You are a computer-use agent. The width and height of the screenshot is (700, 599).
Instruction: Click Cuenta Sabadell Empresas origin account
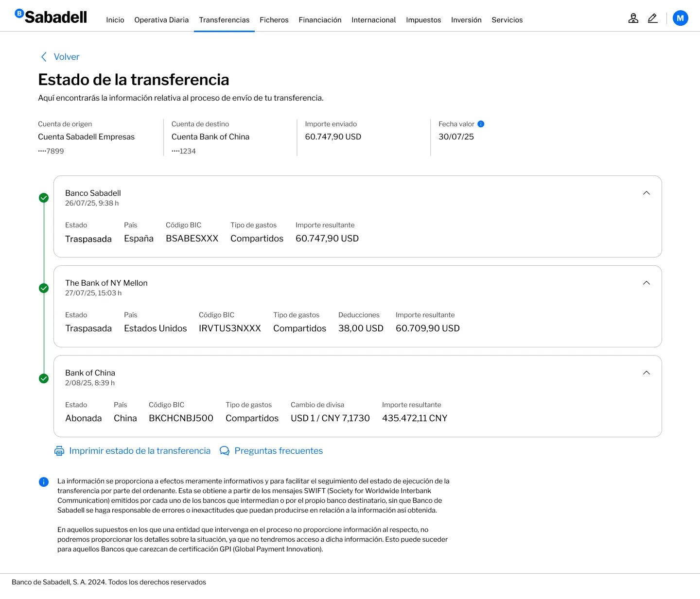(86, 137)
